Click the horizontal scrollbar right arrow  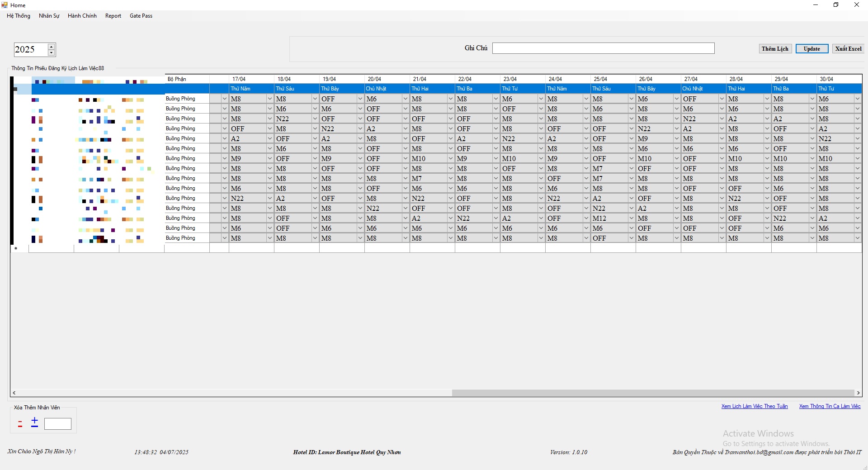coord(858,393)
